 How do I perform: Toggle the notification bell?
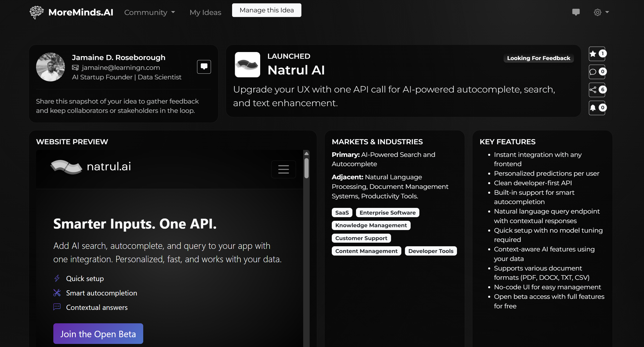tap(597, 108)
